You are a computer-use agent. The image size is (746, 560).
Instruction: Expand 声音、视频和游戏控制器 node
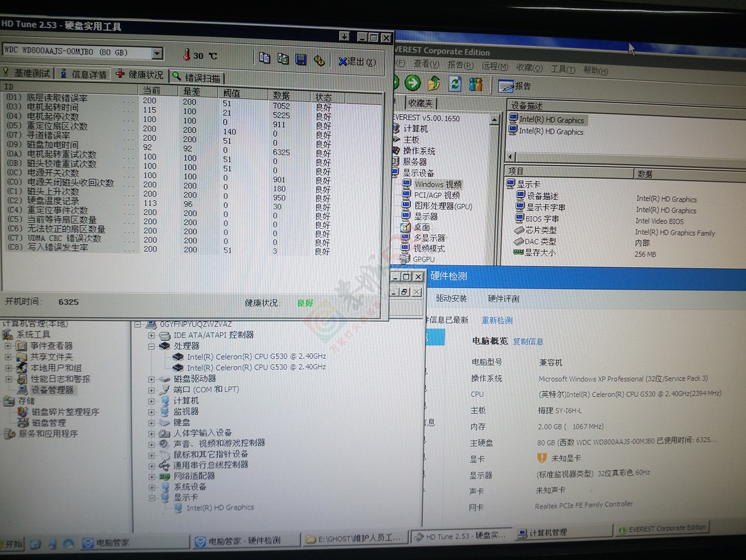click(x=151, y=444)
